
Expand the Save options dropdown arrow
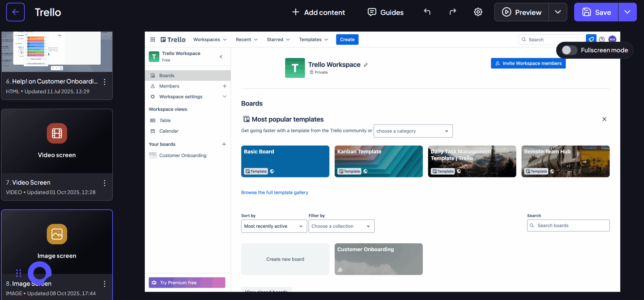point(627,12)
